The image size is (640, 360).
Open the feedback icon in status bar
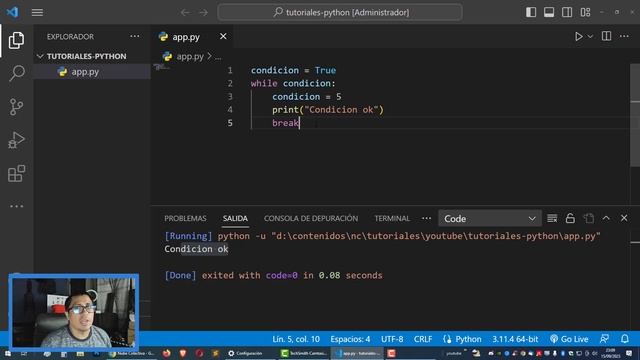(x=604, y=339)
